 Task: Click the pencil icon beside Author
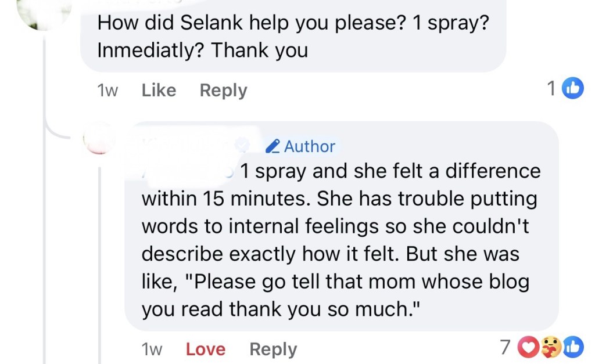click(x=273, y=147)
